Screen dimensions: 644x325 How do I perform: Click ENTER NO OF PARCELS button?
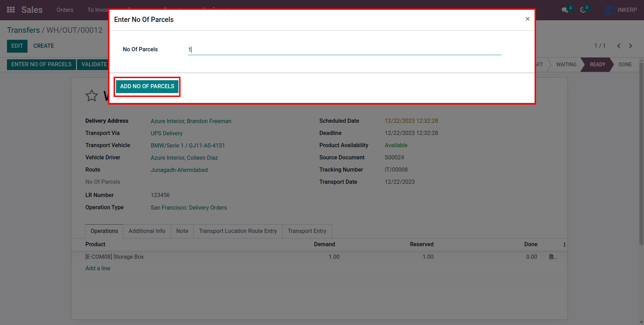[41, 65]
